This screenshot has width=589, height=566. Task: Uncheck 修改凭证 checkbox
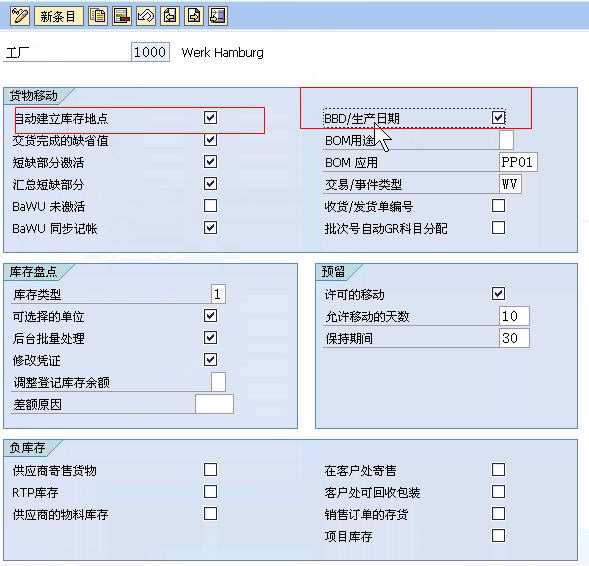[x=210, y=360]
